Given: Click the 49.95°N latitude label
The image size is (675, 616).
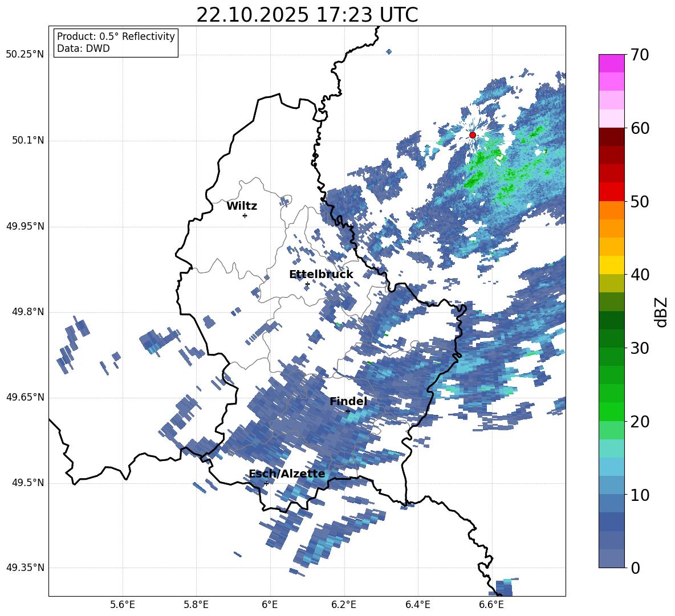Looking at the screenshot, I should [25, 226].
